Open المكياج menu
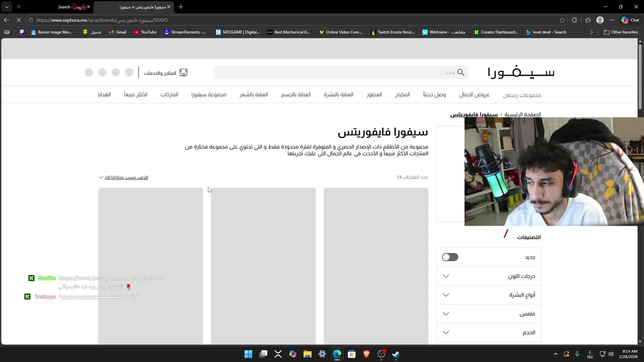Viewport: 644px width, 362px height. (403, 95)
